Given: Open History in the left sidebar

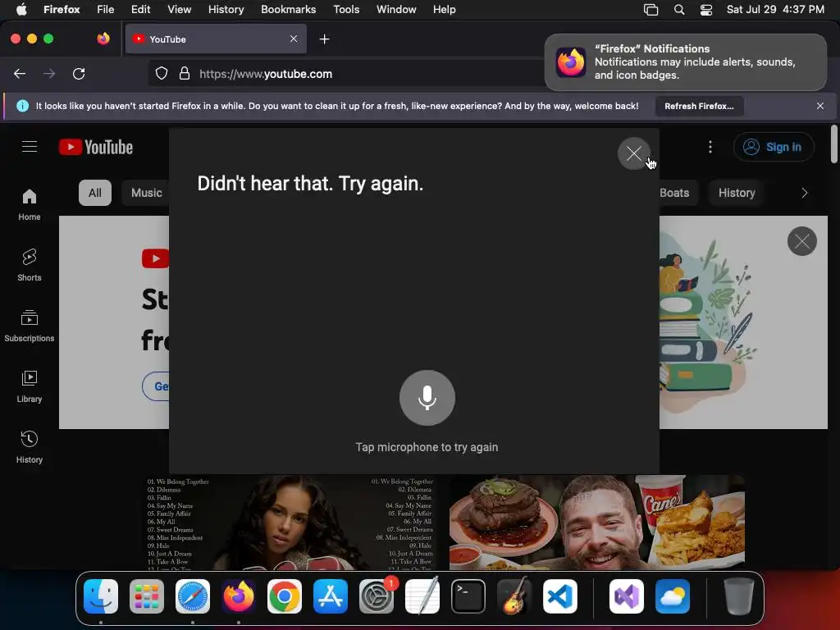Looking at the screenshot, I should [x=30, y=447].
